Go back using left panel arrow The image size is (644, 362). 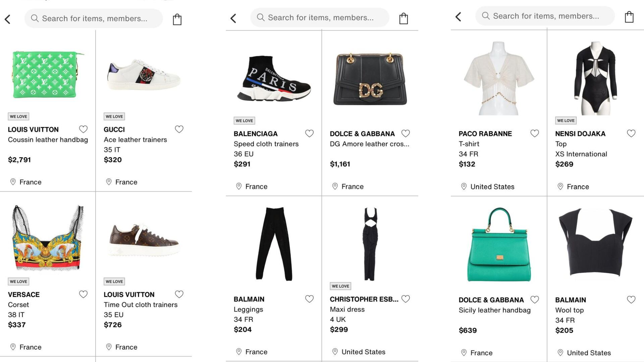pyautogui.click(x=8, y=19)
